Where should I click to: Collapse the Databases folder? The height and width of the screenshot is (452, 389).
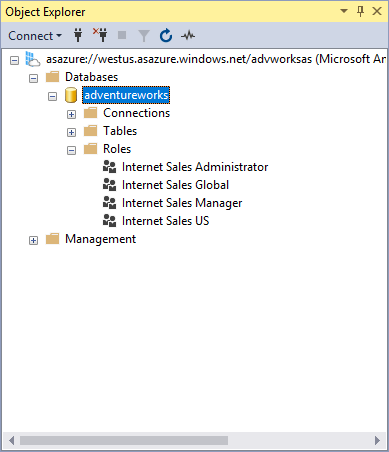point(33,79)
